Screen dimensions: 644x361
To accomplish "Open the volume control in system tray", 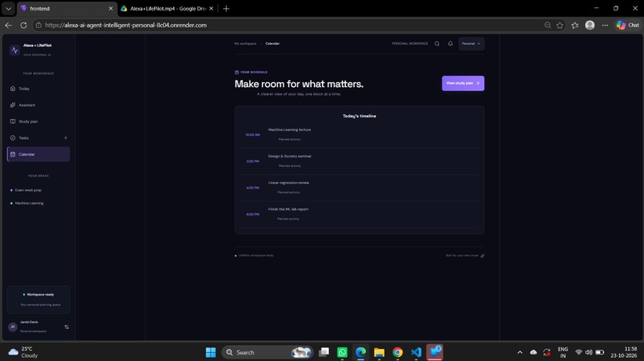I will [x=589, y=352].
